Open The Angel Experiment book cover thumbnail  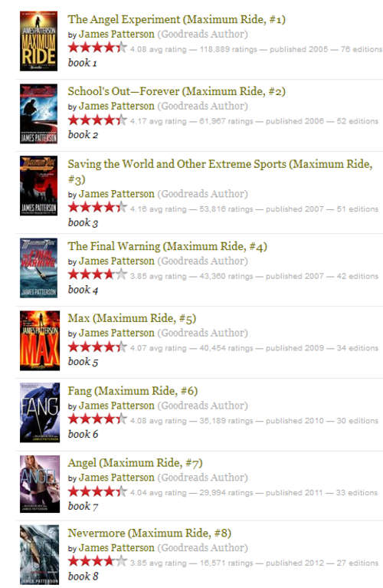tap(38, 41)
